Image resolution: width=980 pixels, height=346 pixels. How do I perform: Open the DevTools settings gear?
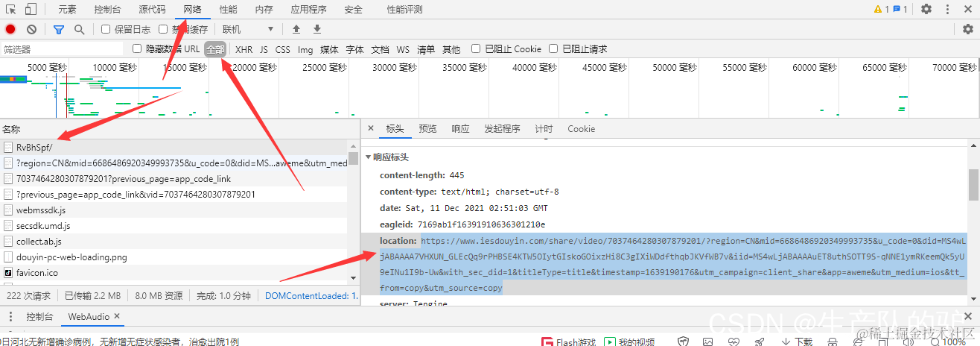tap(926, 10)
